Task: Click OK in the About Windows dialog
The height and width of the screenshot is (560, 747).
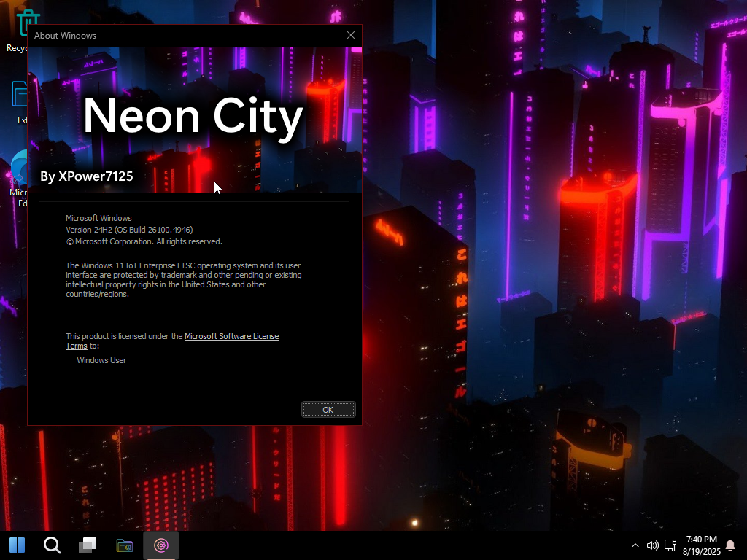Action: [x=328, y=410]
